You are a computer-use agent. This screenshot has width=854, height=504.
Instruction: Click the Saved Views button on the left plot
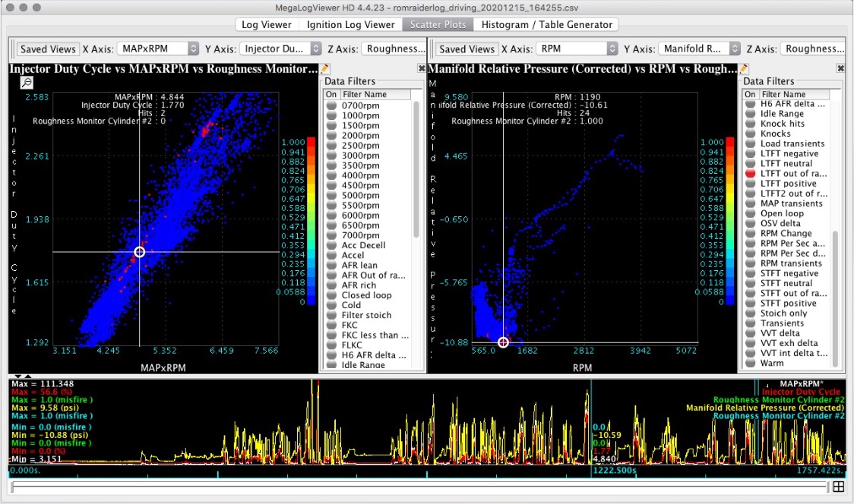tap(47, 49)
